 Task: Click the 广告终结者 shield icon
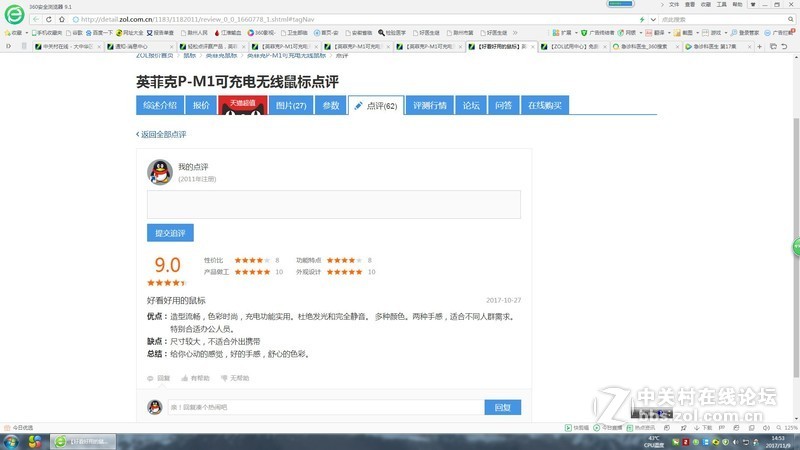584,33
